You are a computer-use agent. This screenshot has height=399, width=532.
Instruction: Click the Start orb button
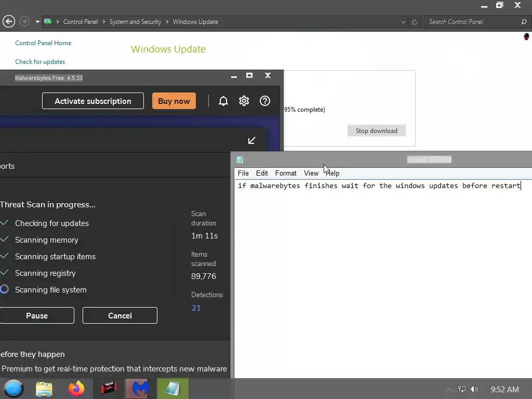[x=14, y=389]
